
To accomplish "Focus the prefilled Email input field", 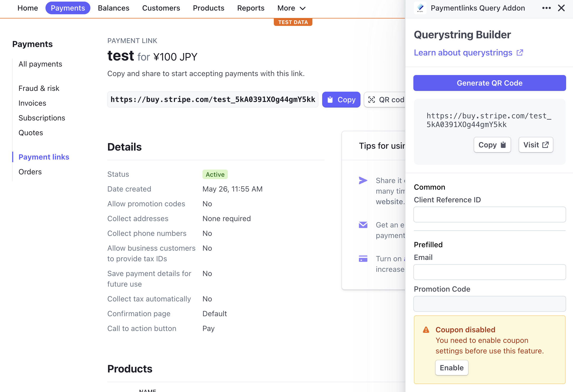I will point(489,272).
